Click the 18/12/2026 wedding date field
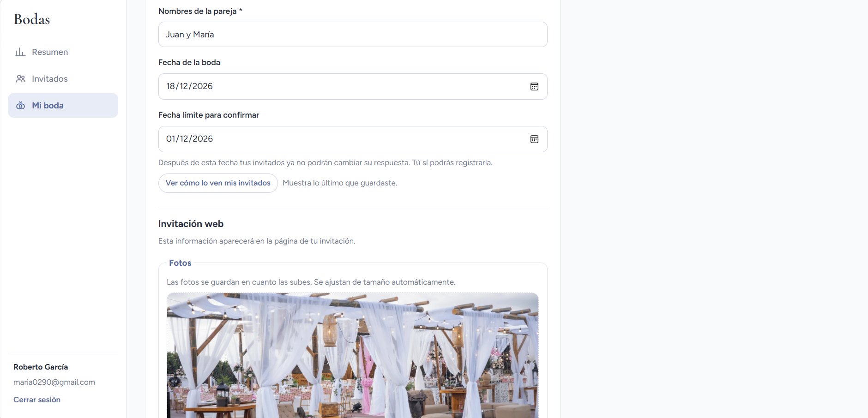Screen dimensions: 868x418 tap(353, 86)
